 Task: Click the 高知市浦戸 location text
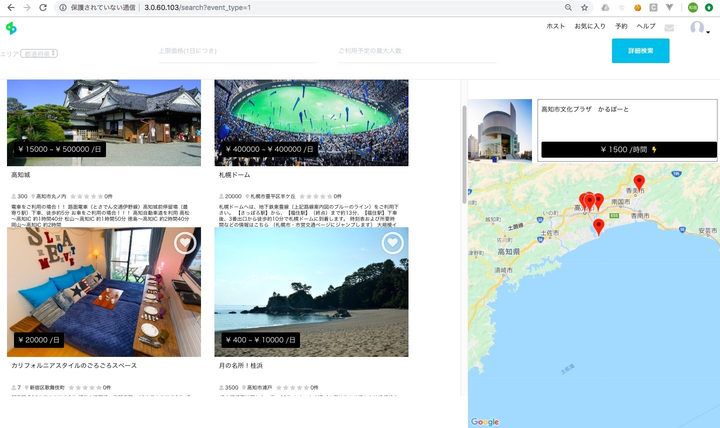tap(259, 388)
